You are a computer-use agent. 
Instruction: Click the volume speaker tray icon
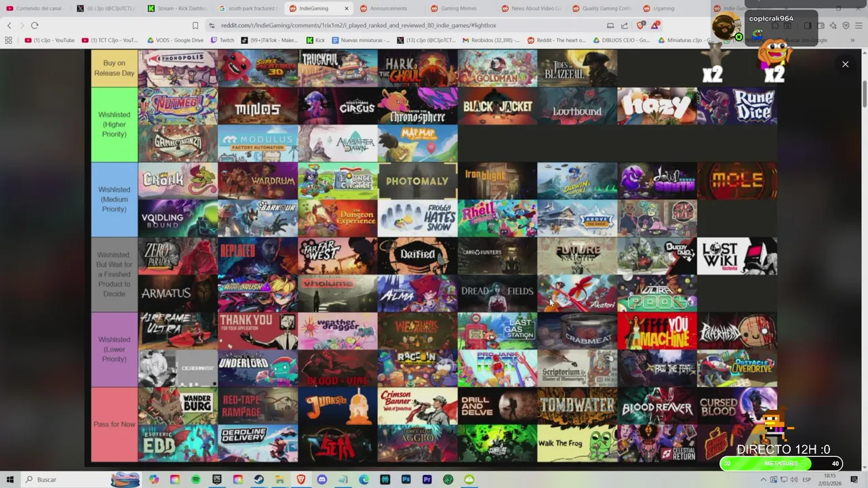(794, 479)
